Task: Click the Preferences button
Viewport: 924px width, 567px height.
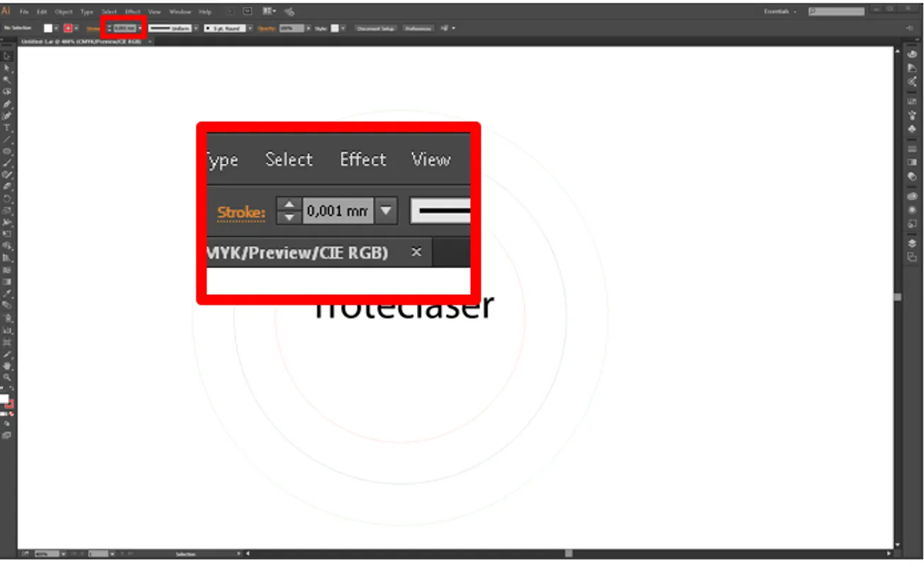Action: (x=418, y=28)
